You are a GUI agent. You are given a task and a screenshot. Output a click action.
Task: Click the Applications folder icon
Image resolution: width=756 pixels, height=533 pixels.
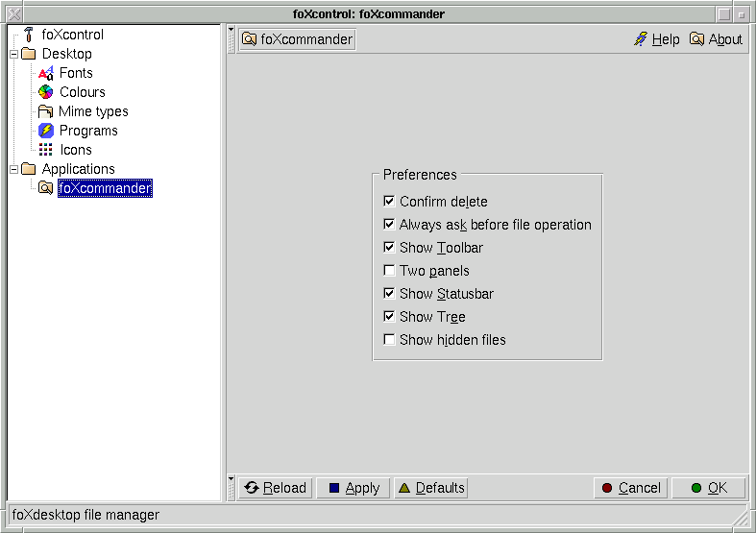pos(29,169)
